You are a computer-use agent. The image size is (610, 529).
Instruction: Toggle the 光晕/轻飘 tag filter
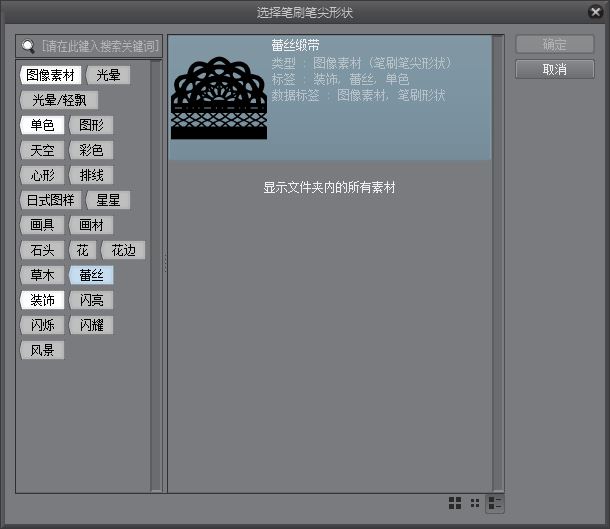[59, 100]
